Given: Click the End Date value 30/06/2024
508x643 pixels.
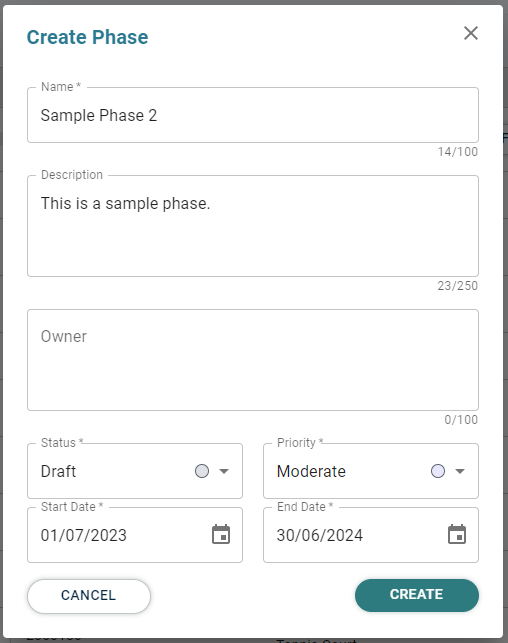Looking at the screenshot, I should [x=320, y=536].
